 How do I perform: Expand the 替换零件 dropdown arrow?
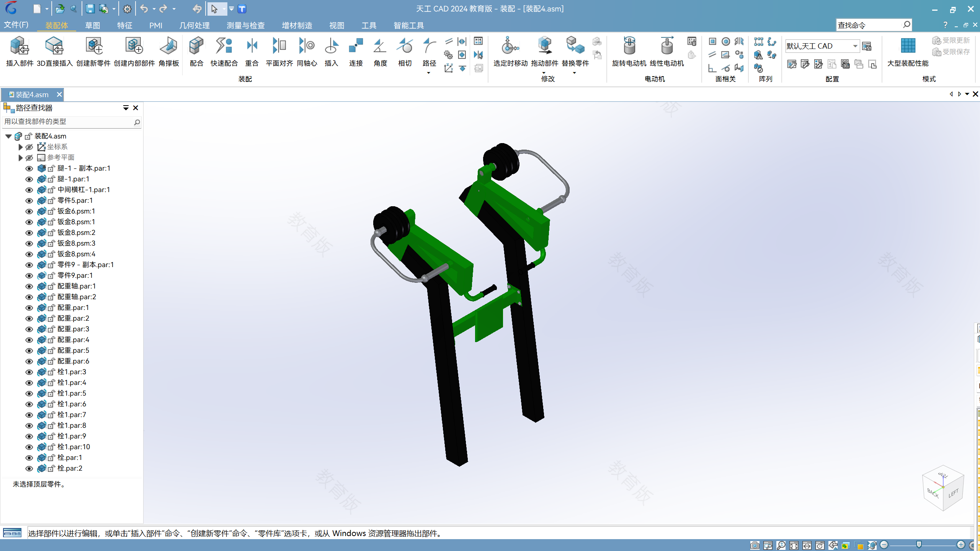[x=575, y=73]
